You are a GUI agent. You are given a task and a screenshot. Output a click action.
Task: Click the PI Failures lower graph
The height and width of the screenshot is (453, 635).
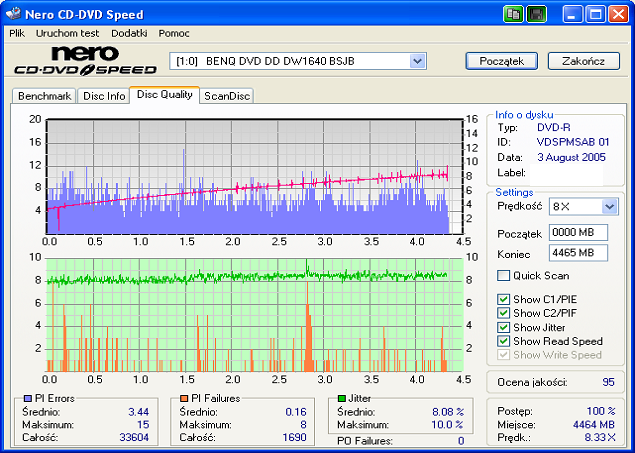(255, 315)
